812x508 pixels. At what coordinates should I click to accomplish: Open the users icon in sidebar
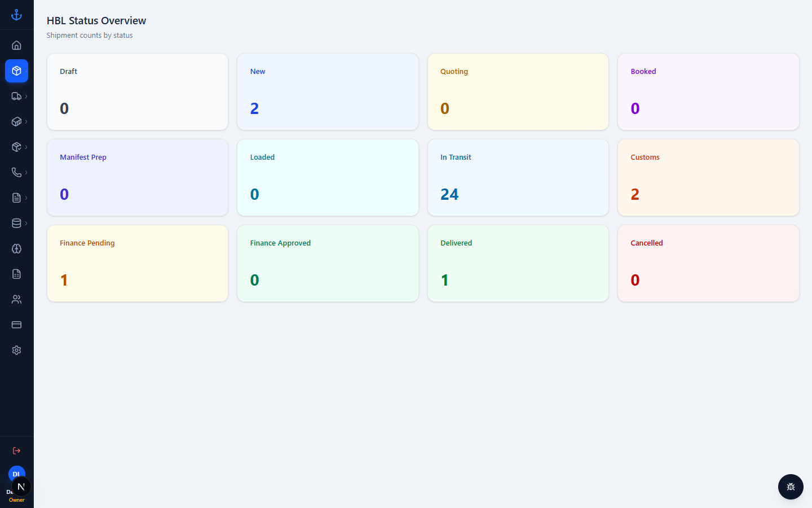pos(16,299)
